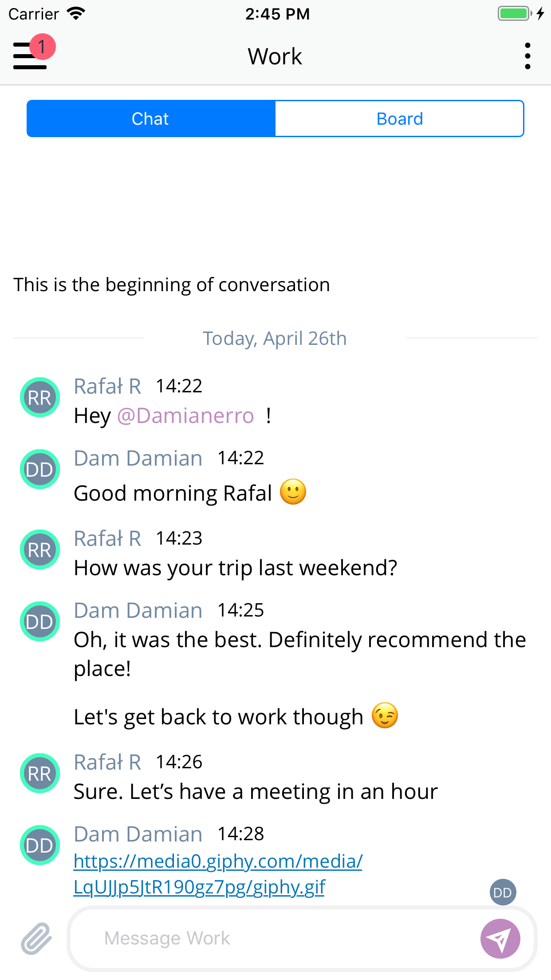The image size is (551, 980).
Task: Tap the DD avatar on 14:28 message
Action: click(40, 845)
